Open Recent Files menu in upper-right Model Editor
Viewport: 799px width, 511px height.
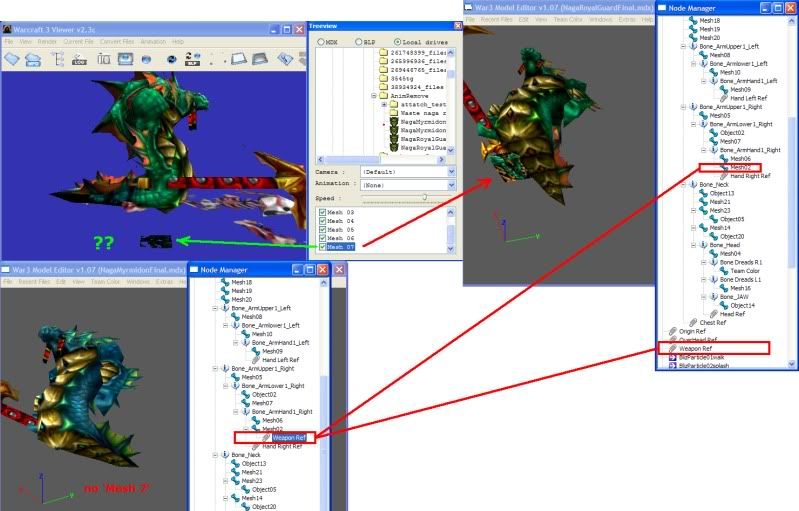point(496,19)
